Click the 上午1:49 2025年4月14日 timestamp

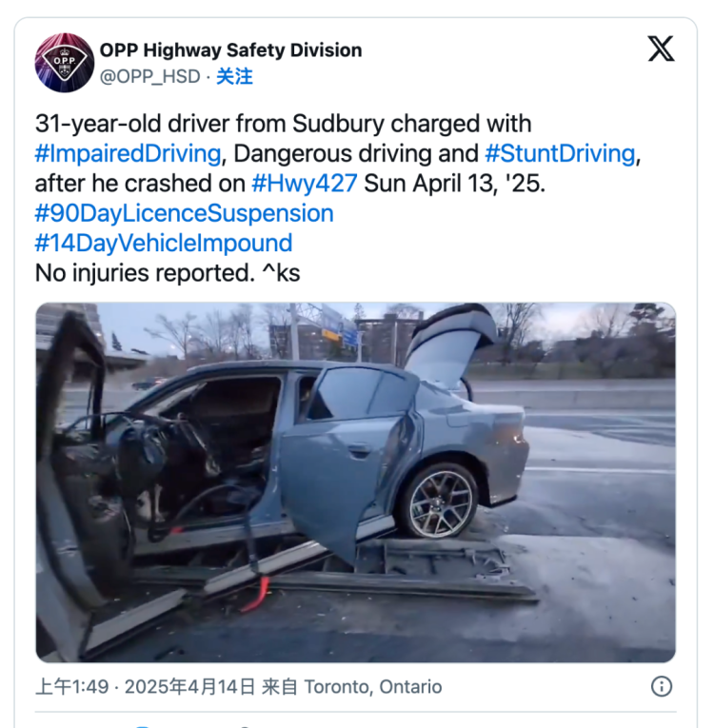tap(145, 687)
